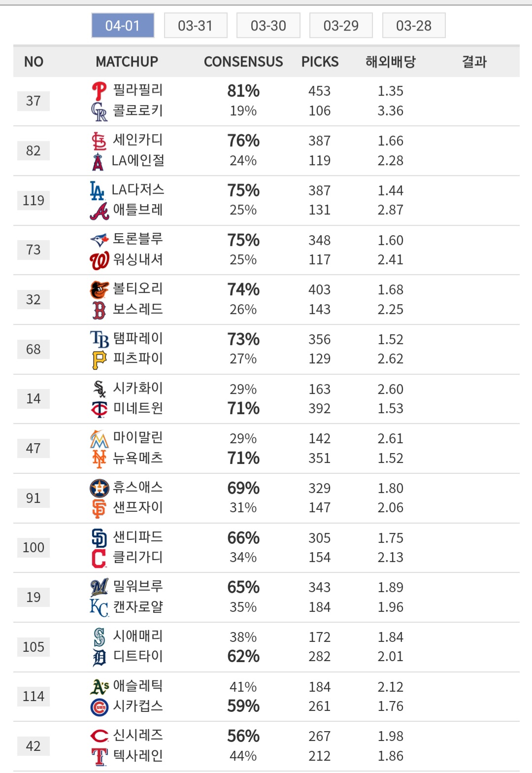Click the Texas Rangers logo
The width and height of the screenshot is (532, 773).
click(x=99, y=757)
